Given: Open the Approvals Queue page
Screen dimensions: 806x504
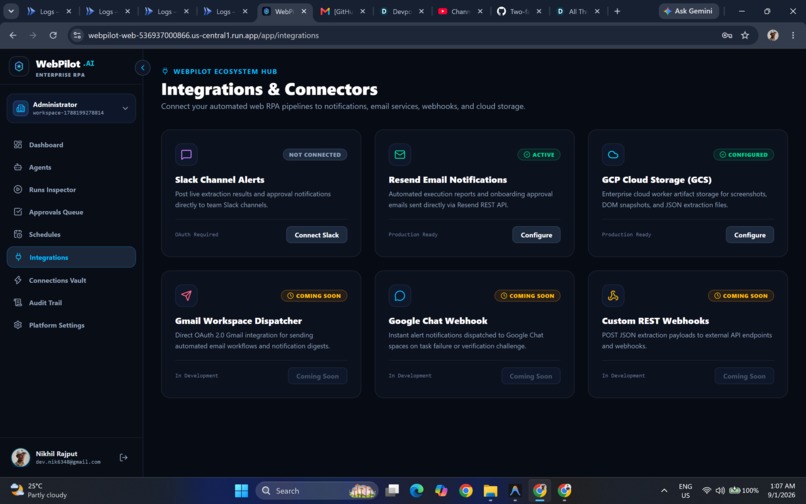Looking at the screenshot, I should point(71,212).
